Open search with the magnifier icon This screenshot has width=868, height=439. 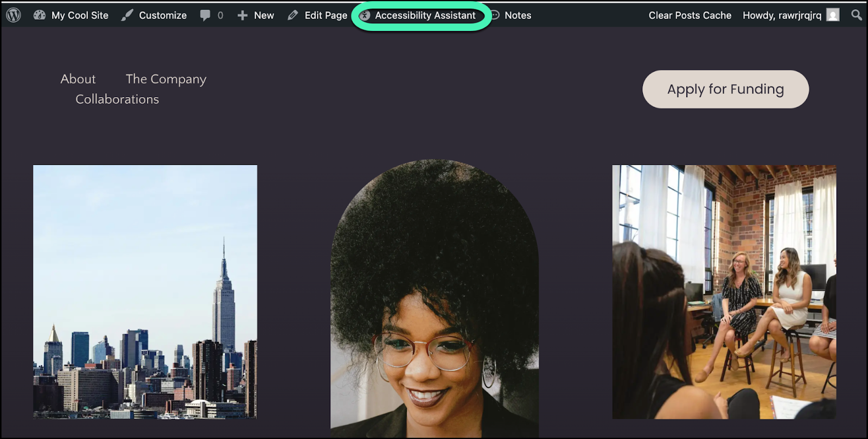(x=857, y=15)
